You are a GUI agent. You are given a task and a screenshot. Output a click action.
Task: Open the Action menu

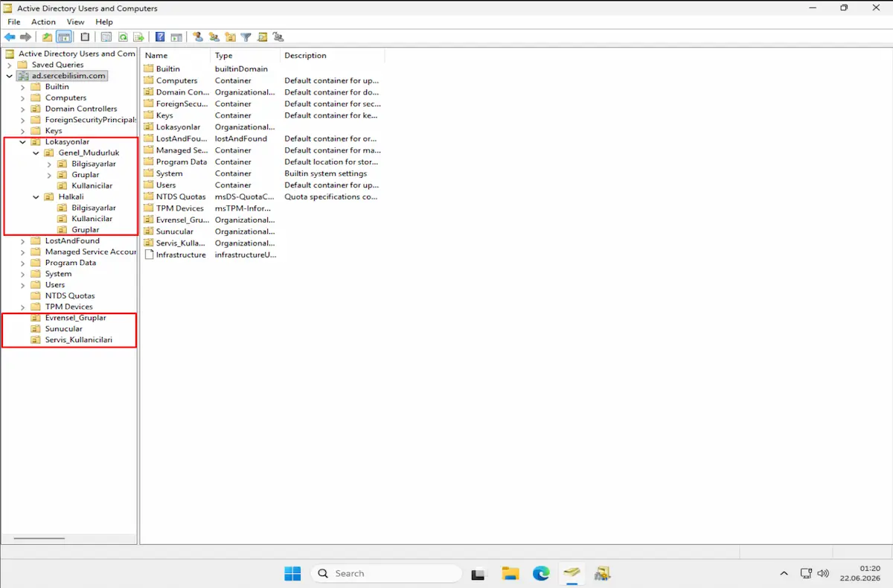tap(43, 22)
